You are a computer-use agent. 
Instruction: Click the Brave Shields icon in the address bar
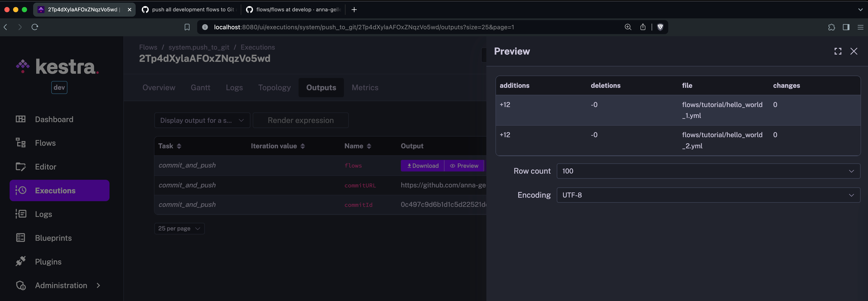tap(660, 27)
